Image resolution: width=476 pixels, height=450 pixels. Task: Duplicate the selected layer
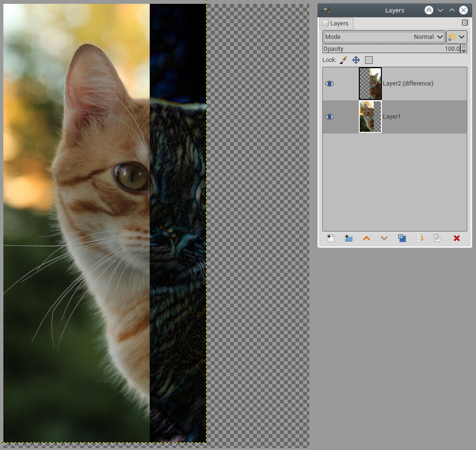(x=402, y=238)
